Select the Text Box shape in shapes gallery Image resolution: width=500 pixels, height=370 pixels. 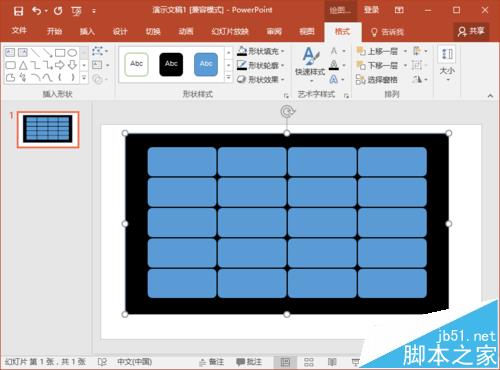tap(10, 53)
